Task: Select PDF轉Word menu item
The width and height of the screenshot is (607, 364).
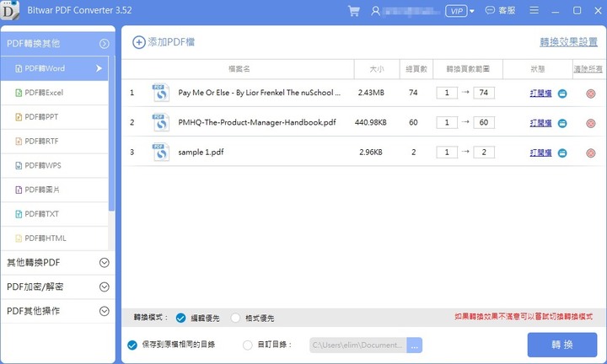Action: pos(54,68)
